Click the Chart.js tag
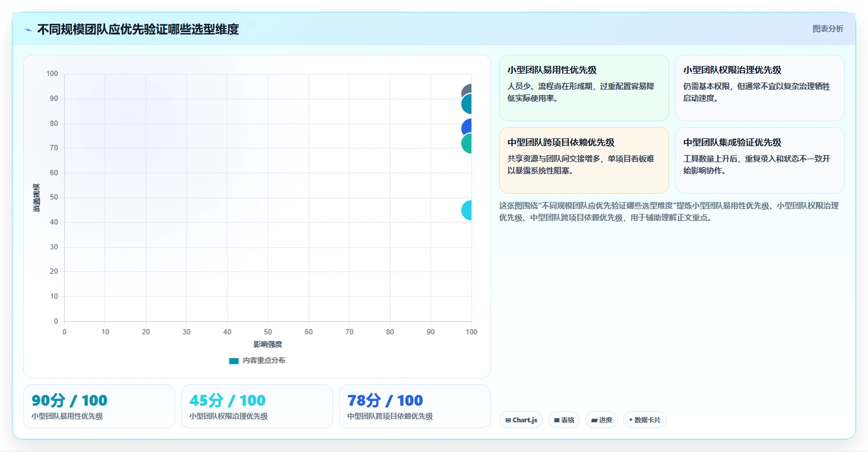Viewport: 868px width, 452px height. (521, 420)
